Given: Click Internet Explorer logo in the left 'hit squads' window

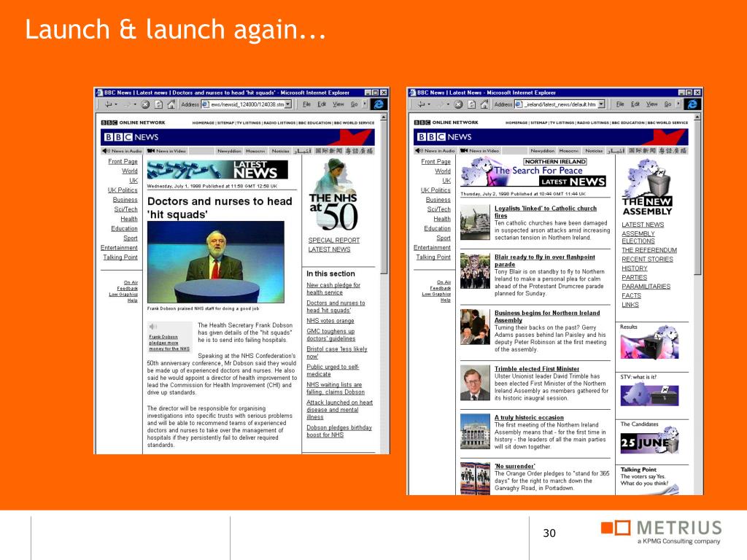Looking at the screenshot, I should coord(379,104).
